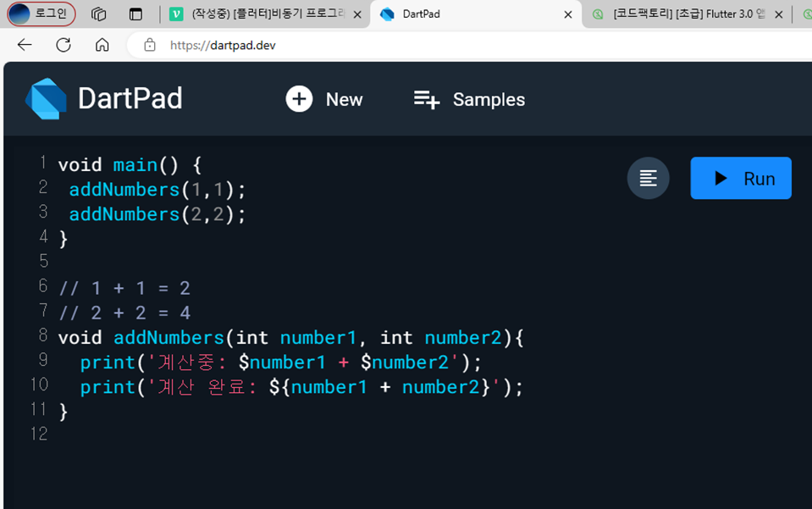
Task: Close the 코드팩토리 Flutter 3.0 tab
Action: tap(778, 14)
